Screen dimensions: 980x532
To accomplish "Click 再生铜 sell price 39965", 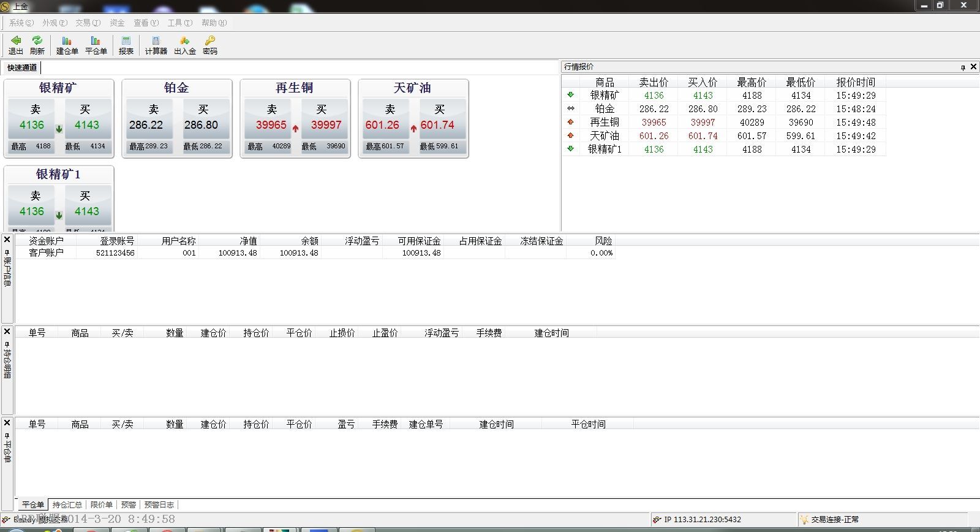I will point(271,125).
